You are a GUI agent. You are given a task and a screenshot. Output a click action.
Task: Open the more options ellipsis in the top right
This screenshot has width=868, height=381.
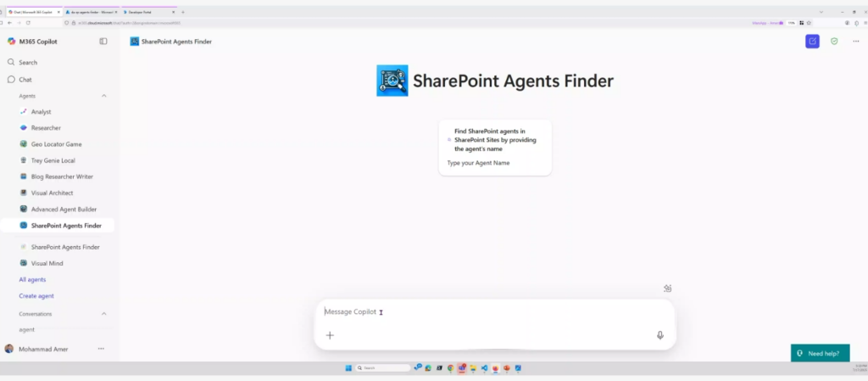[856, 41]
